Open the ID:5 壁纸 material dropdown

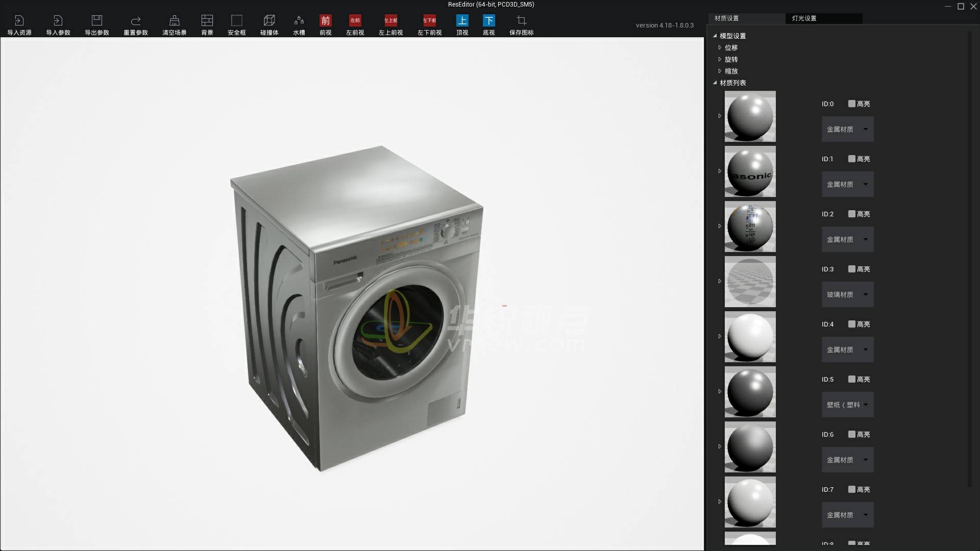[847, 405]
